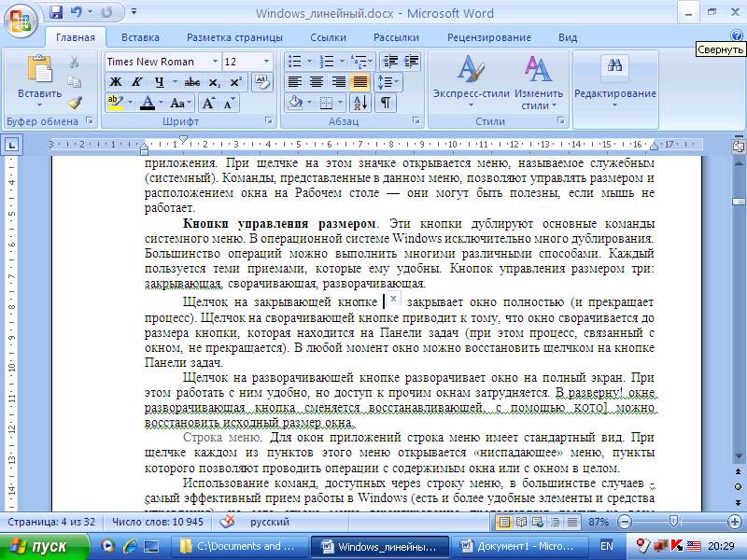Open Экспресс-стили gallery

pyautogui.click(x=471, y=81)
